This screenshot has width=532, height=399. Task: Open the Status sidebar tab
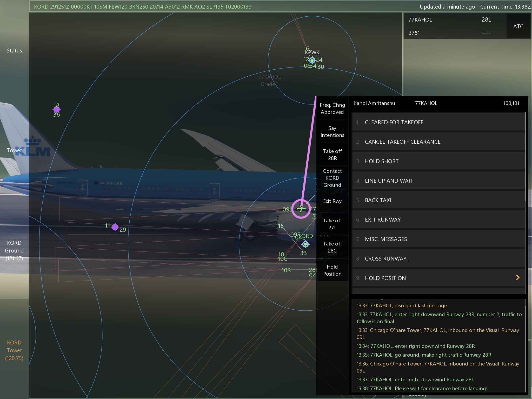click(x=14, y=51)
